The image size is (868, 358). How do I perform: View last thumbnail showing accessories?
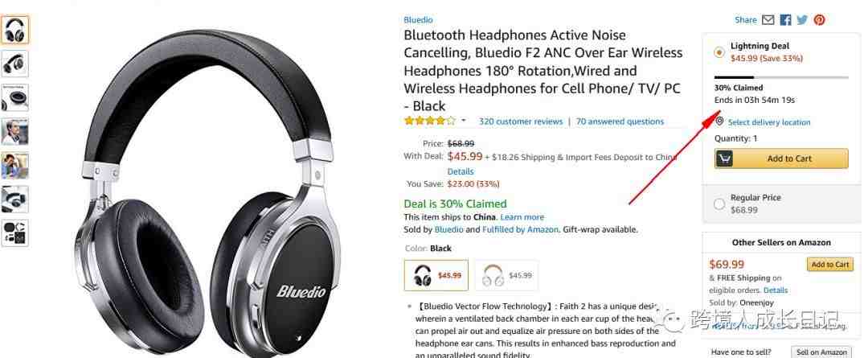coord(14,233)
